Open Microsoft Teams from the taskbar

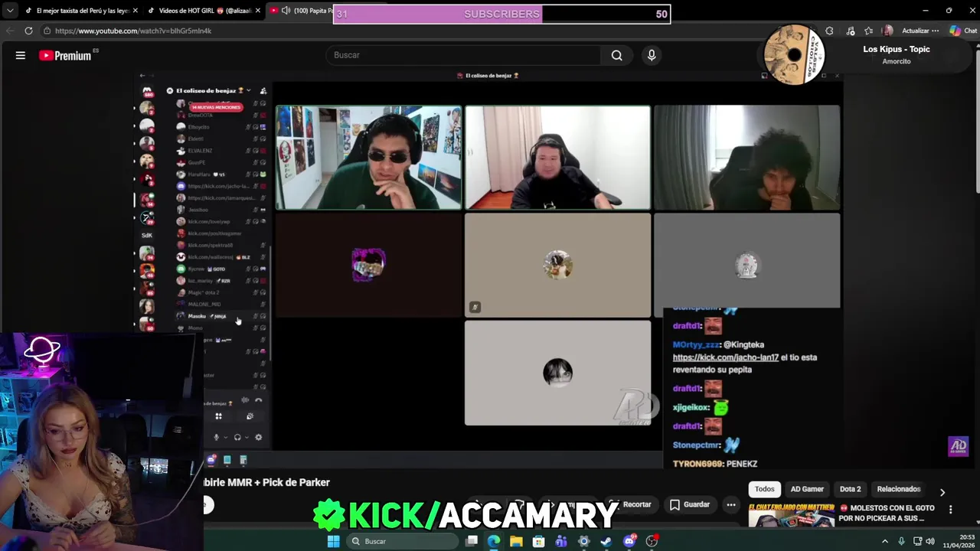(561, 541)
